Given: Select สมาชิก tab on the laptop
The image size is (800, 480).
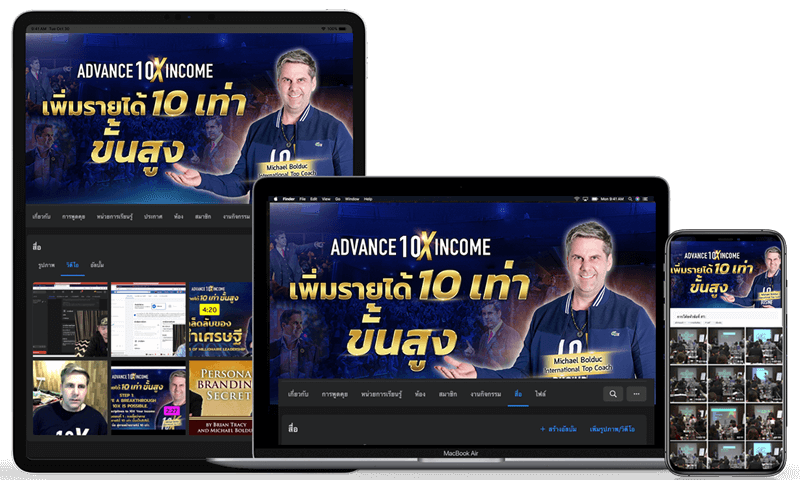Looking at the screenshot, I should coord(447,394).
